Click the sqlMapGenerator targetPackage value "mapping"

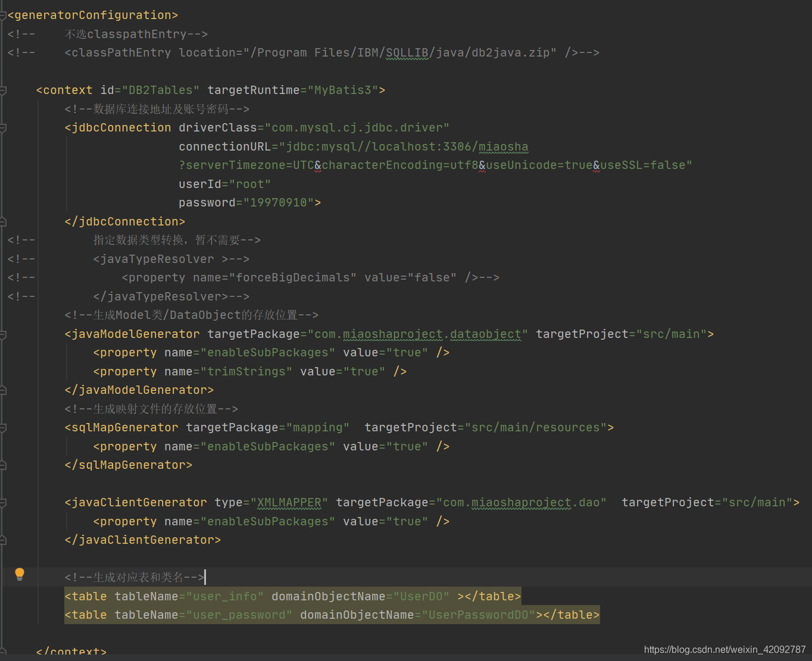point(318,428)
